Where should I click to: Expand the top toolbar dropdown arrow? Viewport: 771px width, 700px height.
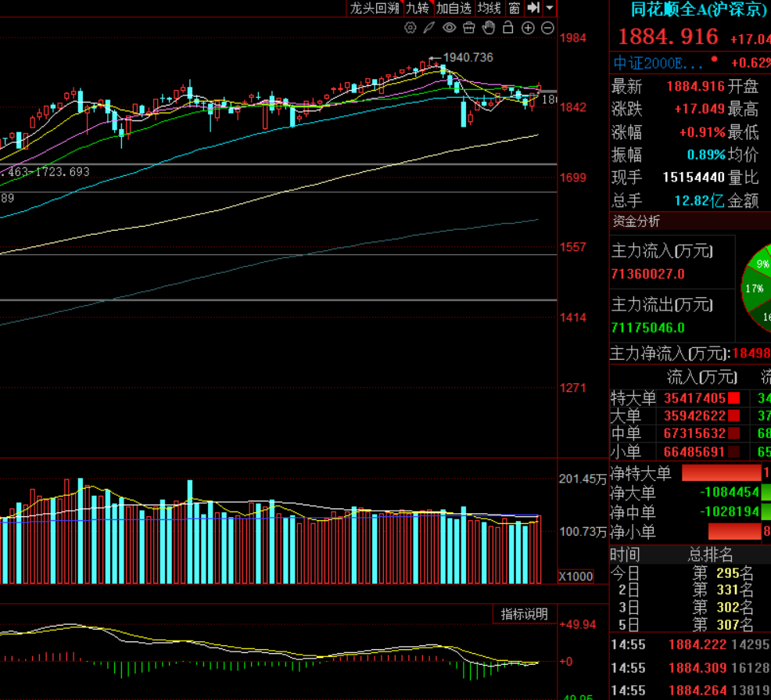[x=550, y=8]
